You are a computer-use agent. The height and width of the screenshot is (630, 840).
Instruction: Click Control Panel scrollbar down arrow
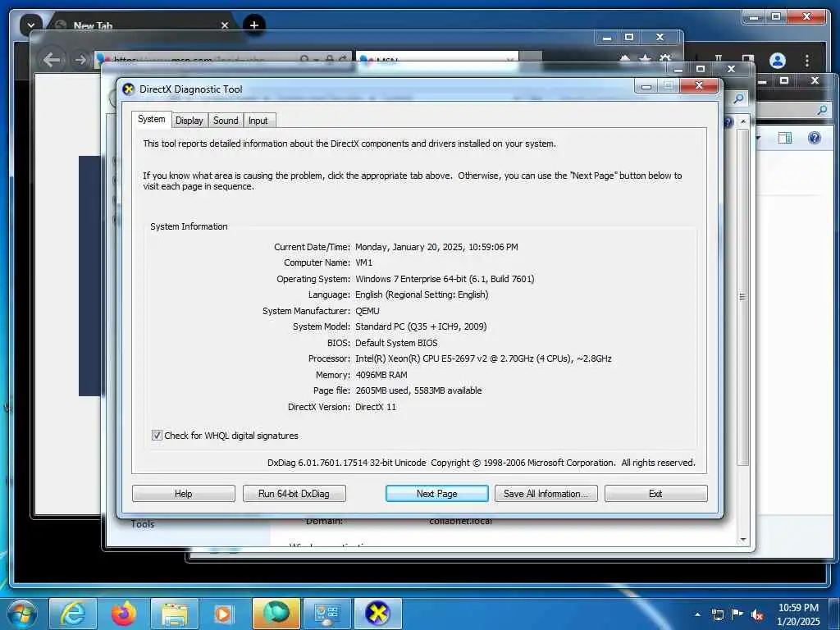click(x=743, y=539)
